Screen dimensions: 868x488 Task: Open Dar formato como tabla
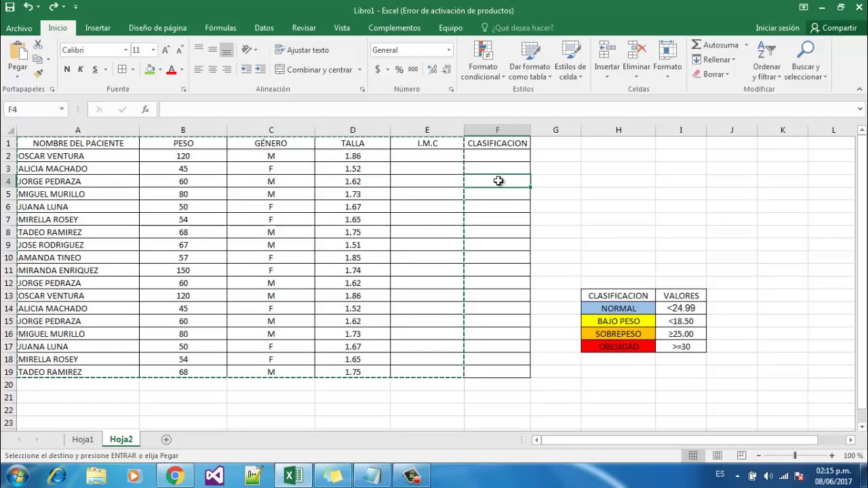tap(530, 61)
